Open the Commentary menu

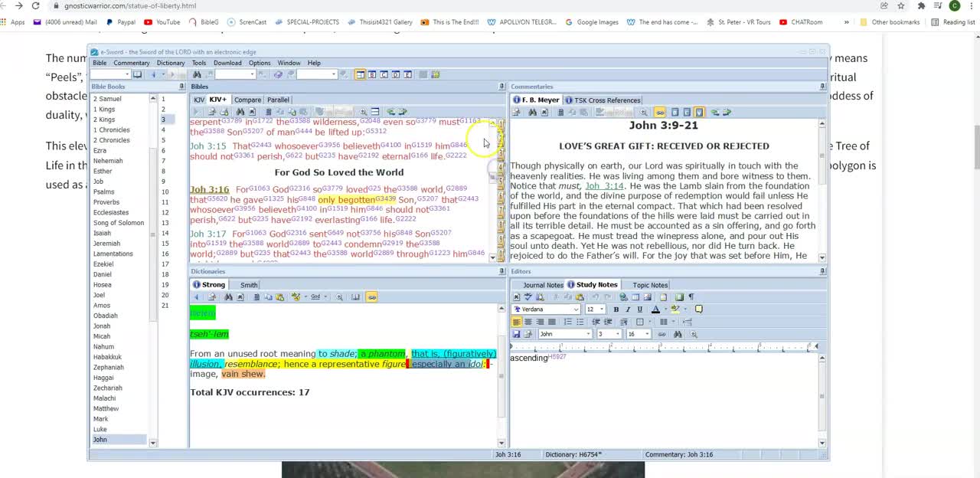pos(132,63)
